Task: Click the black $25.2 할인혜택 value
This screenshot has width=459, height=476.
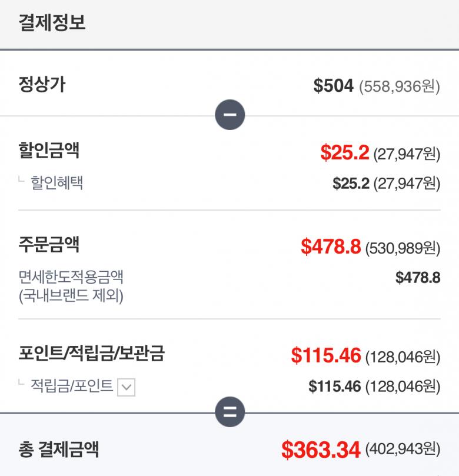Action: 351,184
